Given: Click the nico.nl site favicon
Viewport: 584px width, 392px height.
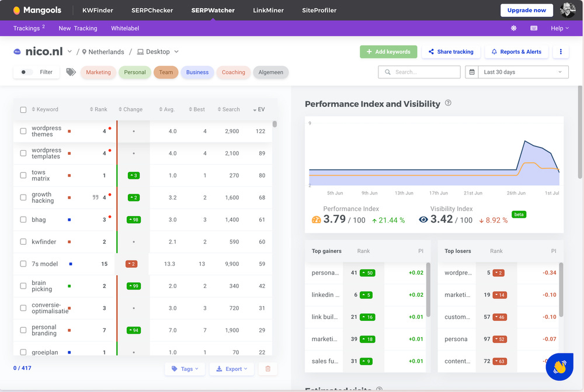Looking at the screenshot, I should 17,52.
